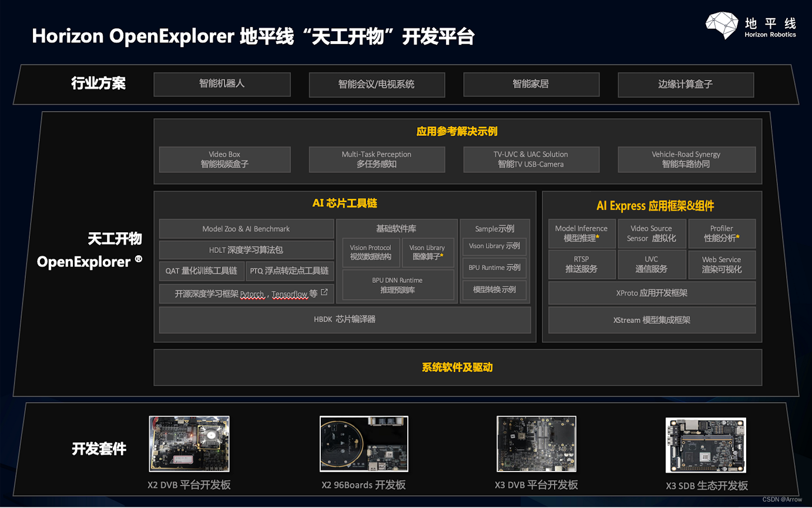
Task: Click the 行业方案 label
Action: (x=99, y=83)
